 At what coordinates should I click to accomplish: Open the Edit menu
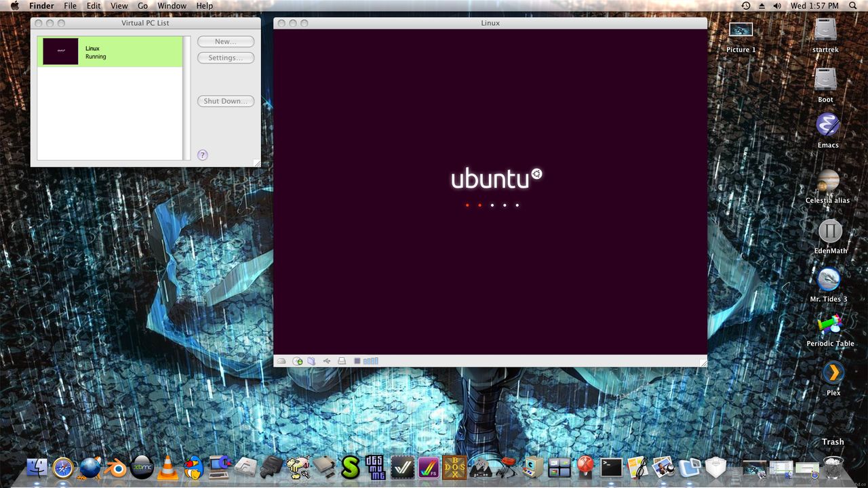click(x=94, y=5)
